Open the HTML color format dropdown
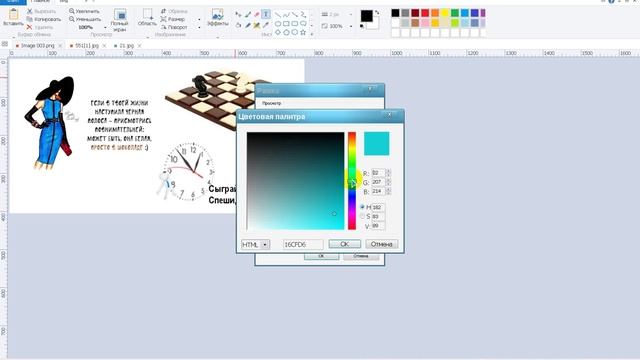Image resolution: width=640 pixels, height=360 pixels. click(x=265, y=244)
